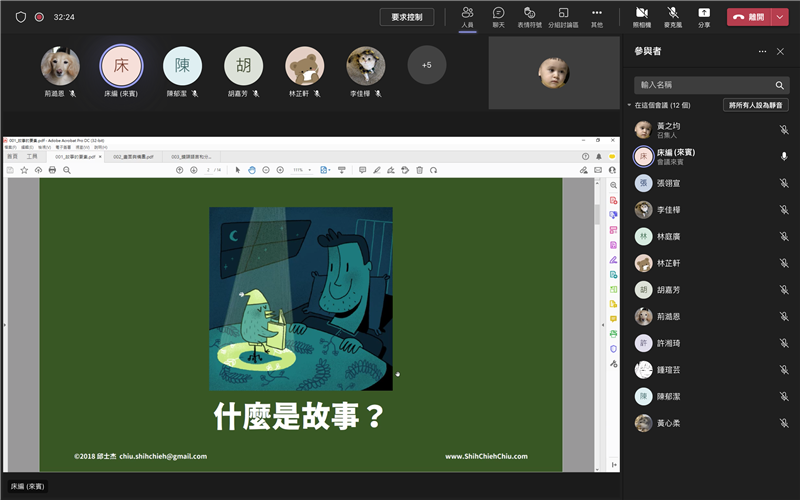The image size is (800, 500).
Task: Expand dropdown arrow next to 離開
Action: click(x=780, y=17)
